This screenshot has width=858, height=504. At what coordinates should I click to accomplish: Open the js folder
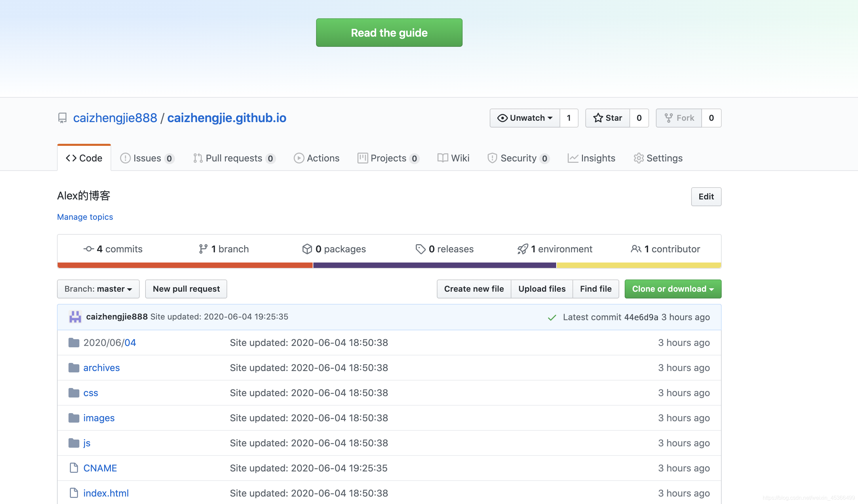pyautogui.click(x=87, y=443)
